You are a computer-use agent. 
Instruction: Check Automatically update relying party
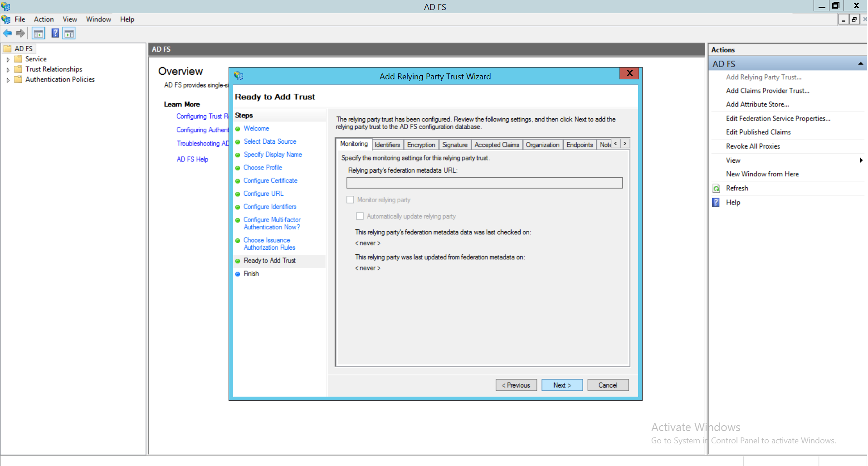pos(360,216)
